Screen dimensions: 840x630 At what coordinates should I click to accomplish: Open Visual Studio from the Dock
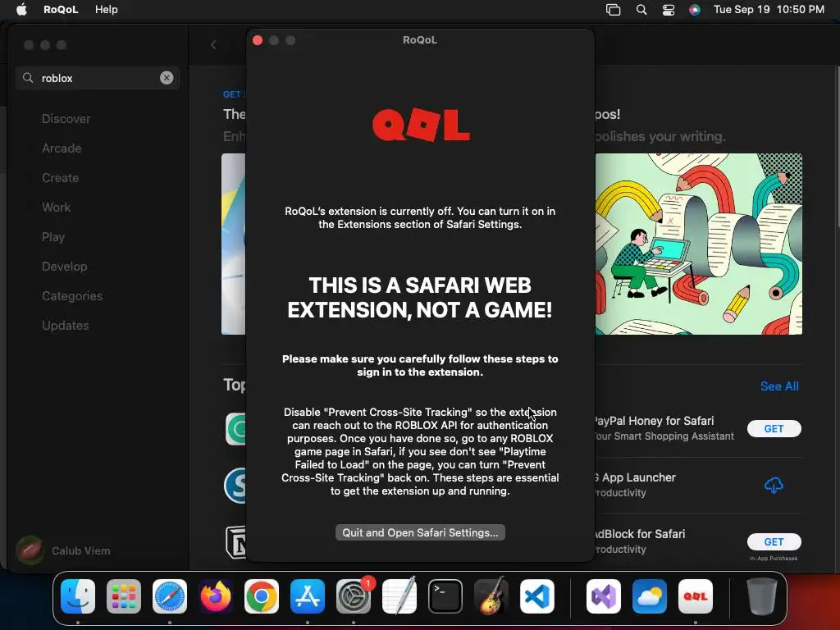[604, 596]
